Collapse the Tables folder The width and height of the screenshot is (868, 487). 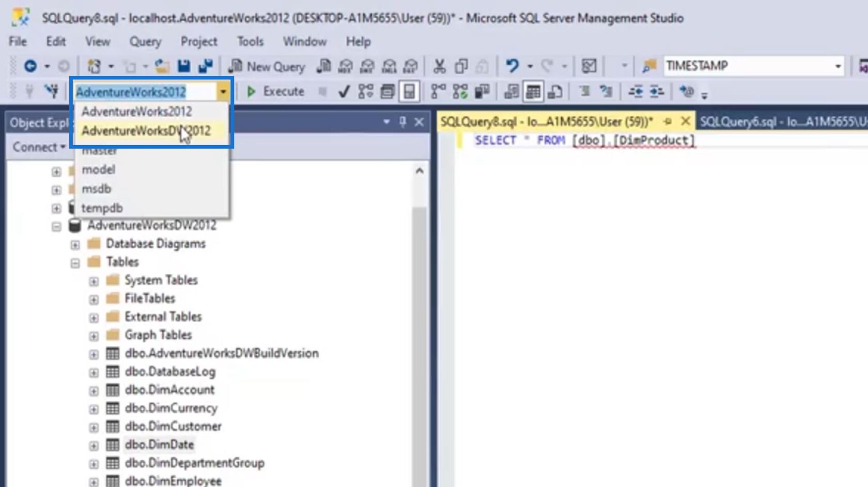click(75, 263)
